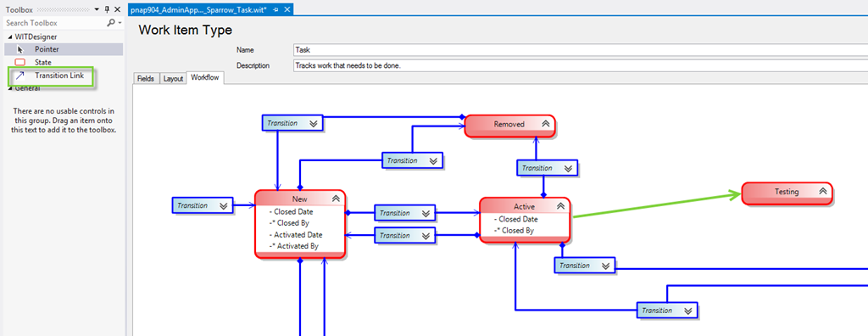Click Closed Date field in New state
868x336 pixels.
pyautogui.click(x=293, y=211)
